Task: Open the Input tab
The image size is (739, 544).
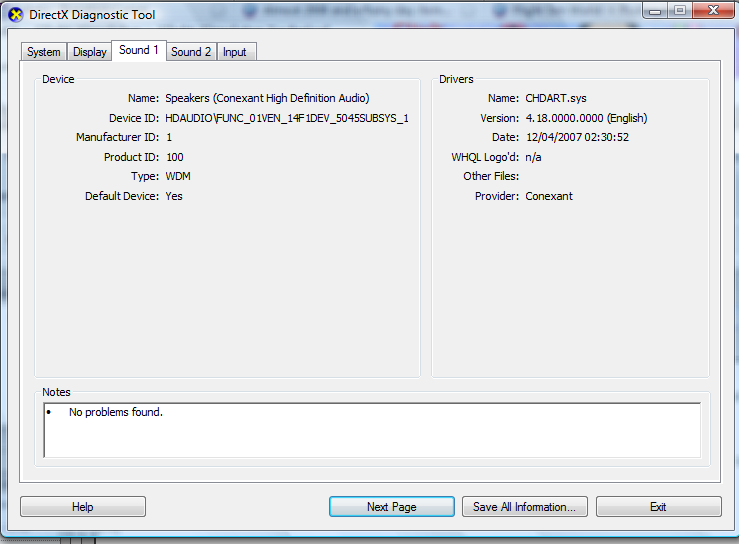Action: pos(235,52)
